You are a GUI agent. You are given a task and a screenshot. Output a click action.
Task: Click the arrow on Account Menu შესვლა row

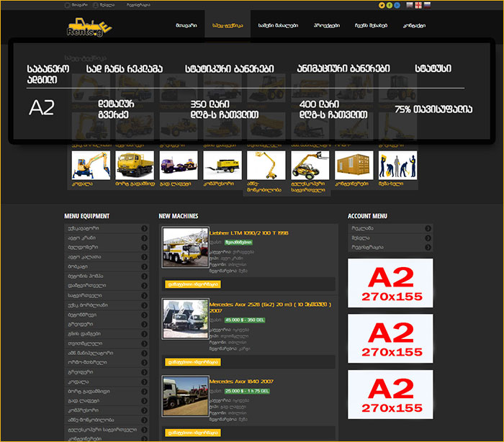click(x=428, y=238)
